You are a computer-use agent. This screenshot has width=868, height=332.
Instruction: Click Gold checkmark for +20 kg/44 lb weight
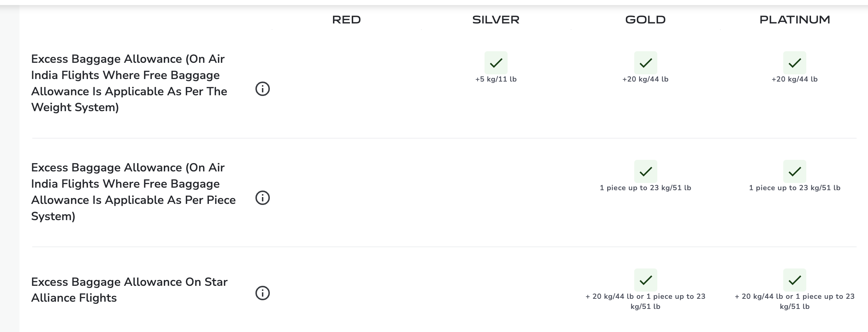[x=645, y=63]
